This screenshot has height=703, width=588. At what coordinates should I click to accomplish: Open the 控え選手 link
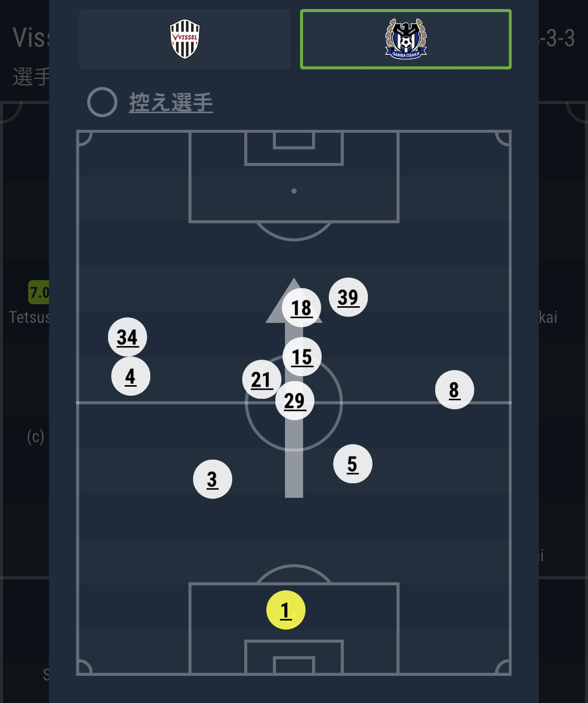tap(171, 102)
